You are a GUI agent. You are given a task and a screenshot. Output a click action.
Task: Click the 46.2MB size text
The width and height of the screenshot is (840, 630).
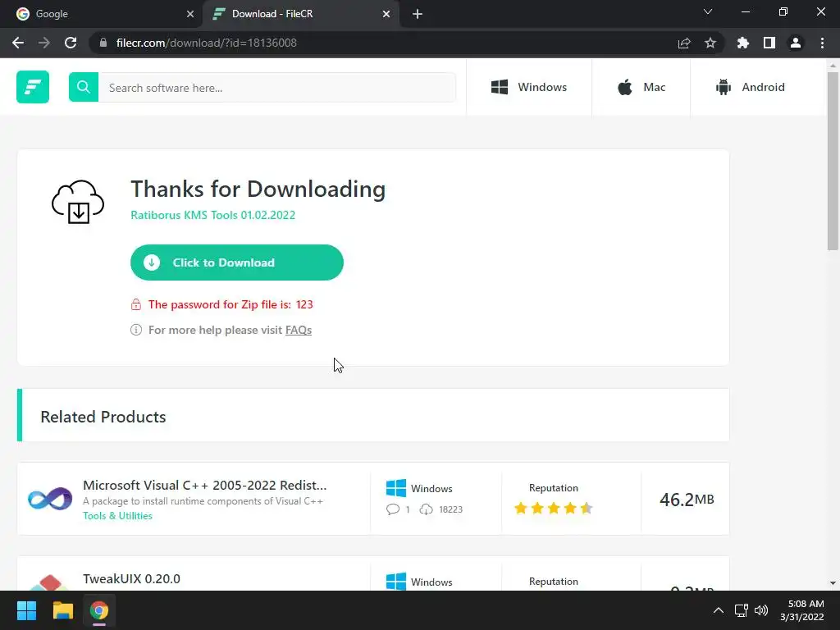click(687, 500)
